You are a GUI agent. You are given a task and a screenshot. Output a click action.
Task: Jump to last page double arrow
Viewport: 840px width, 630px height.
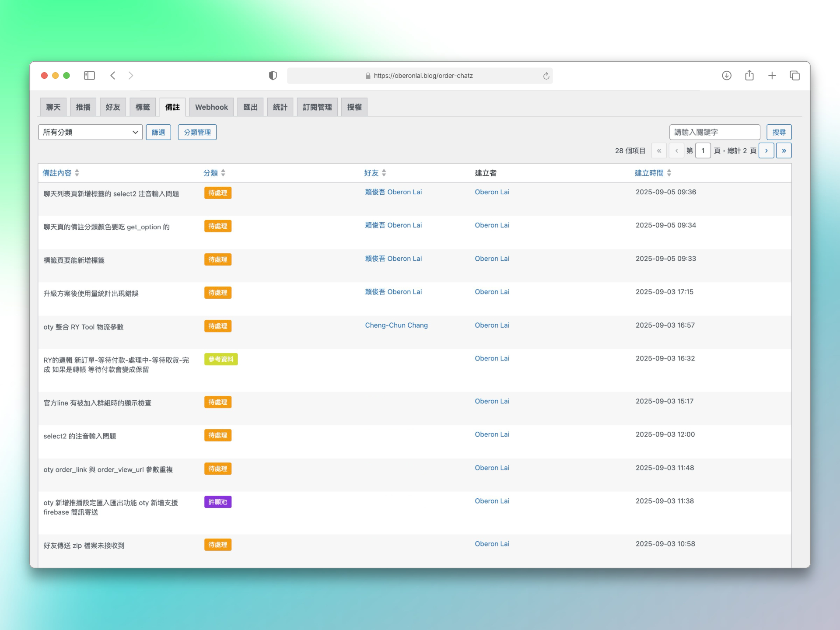pos(784,150)
